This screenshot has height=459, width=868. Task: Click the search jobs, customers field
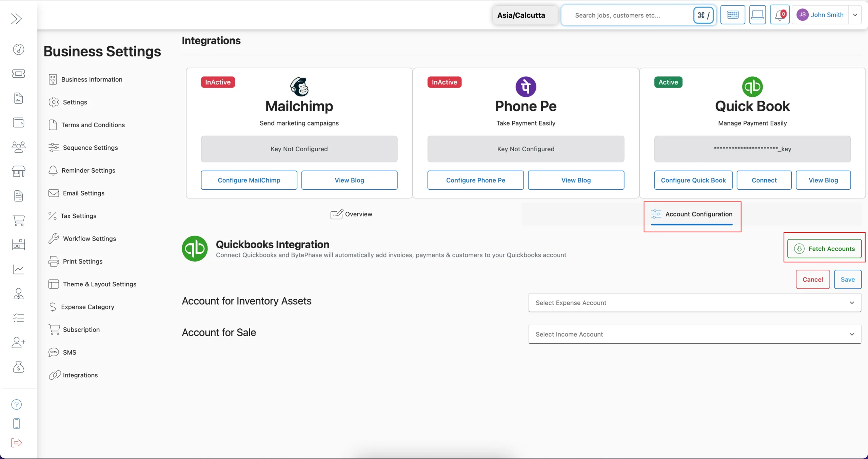click(x=627, y=15)
